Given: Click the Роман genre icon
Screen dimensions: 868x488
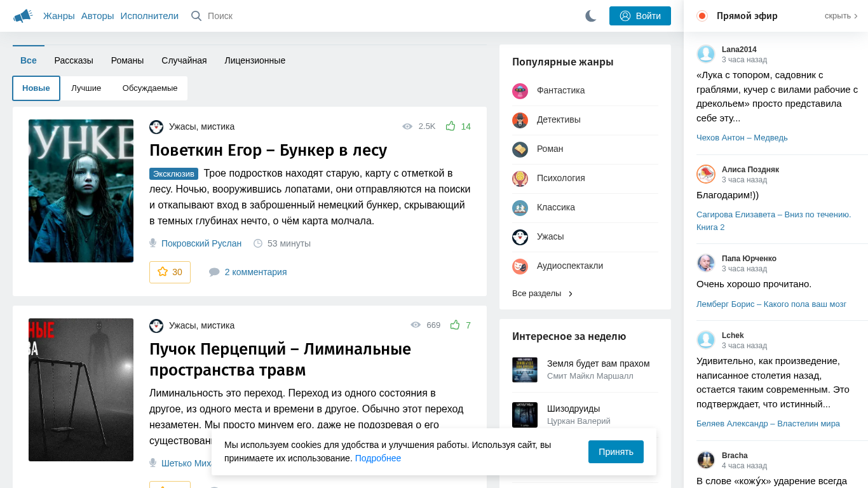Looking at the screenshot, I should 520,149.
